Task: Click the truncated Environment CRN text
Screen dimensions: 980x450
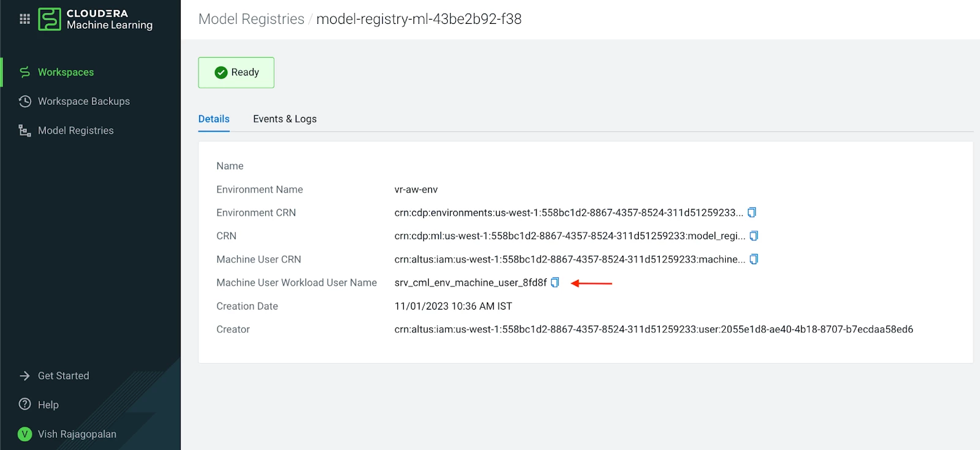Action: (x=569, y=213)
